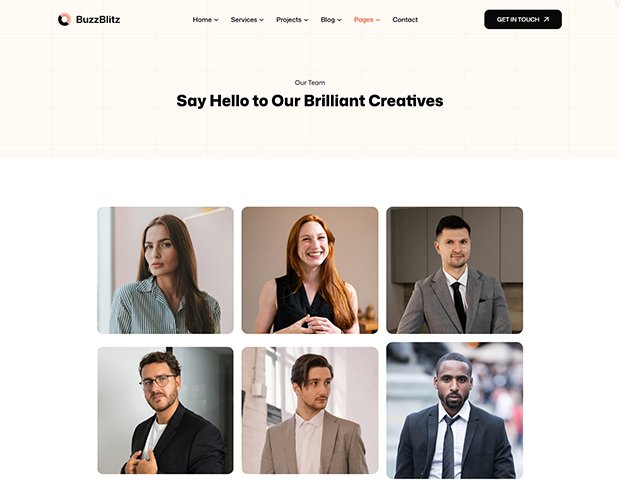Expand the Blog dropdown chevron
The width and height of the screenshot is (620, 485).
(x=339, y=20)
